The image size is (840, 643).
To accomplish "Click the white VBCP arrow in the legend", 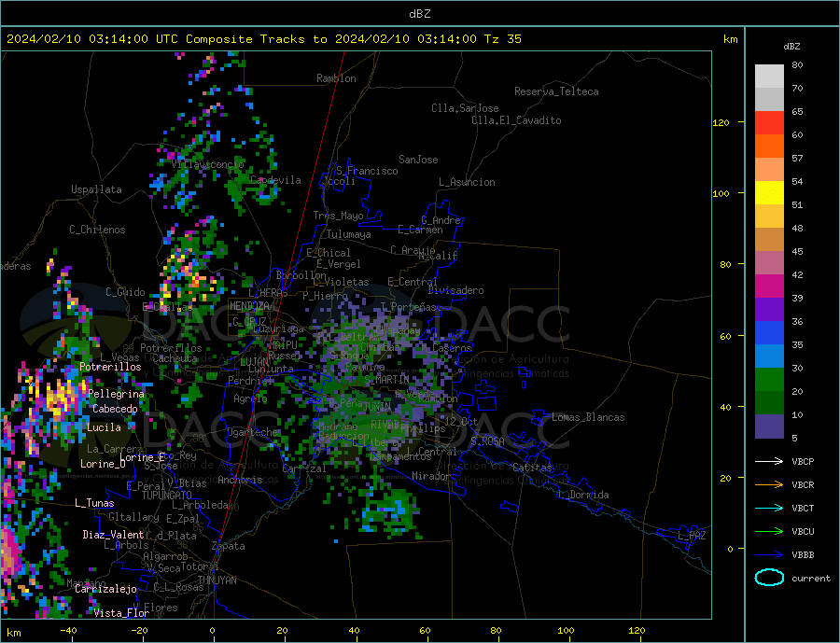I will pyautogui.click(x=769, y=461).
